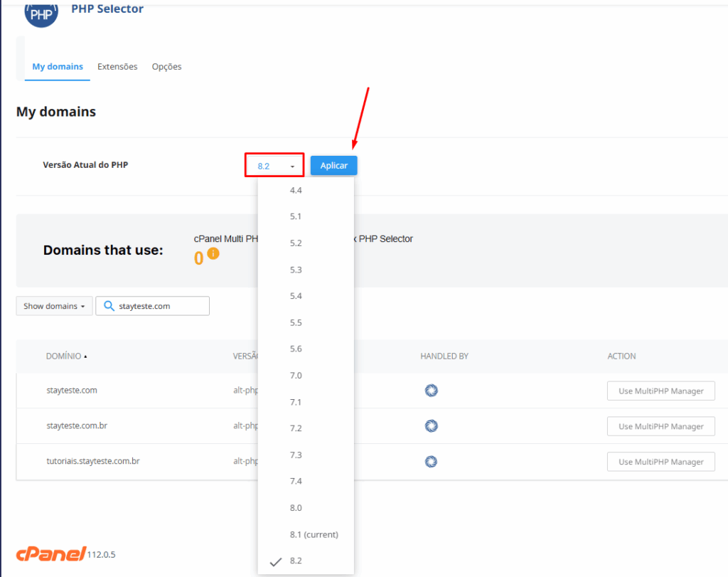
Task: Pick the checked 8.2 version option
Action: [296, 561]
